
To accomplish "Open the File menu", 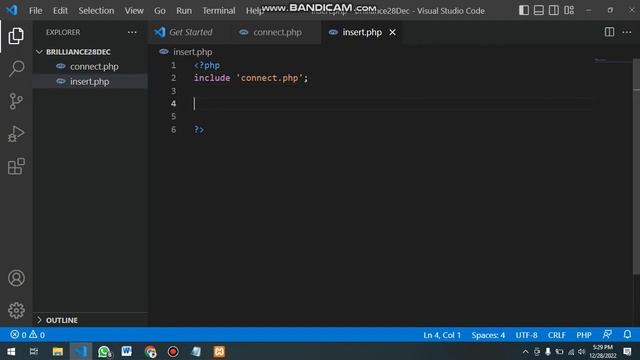I will click(x=36, y=11).
